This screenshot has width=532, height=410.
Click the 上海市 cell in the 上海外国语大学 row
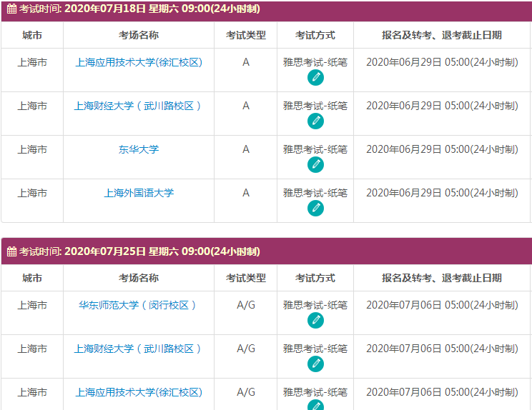click(x=32, y=193)
